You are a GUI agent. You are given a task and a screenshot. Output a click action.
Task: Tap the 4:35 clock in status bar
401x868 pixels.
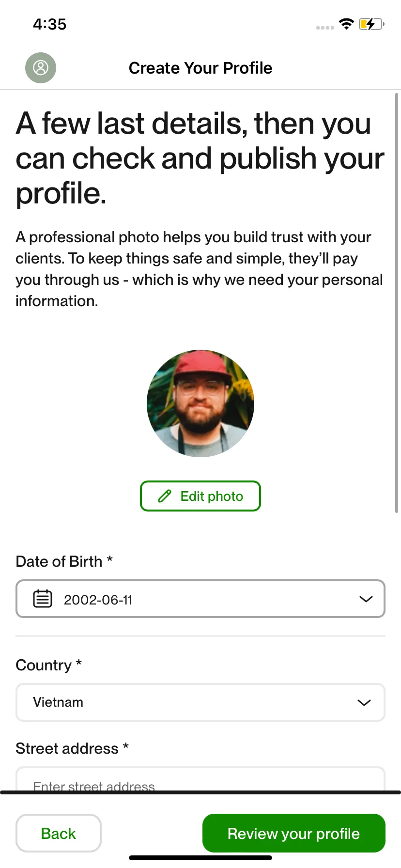pos(49,24)
